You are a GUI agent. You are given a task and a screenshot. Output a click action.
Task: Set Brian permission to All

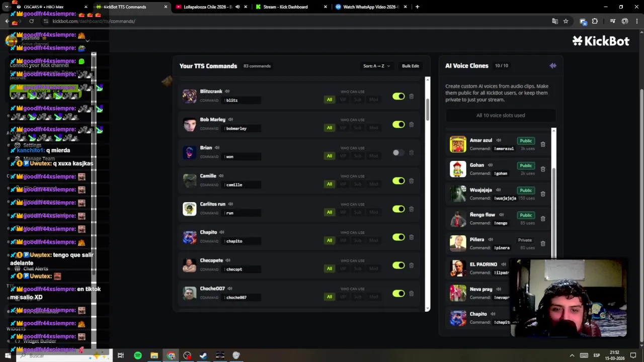click(x=330, y=156)
